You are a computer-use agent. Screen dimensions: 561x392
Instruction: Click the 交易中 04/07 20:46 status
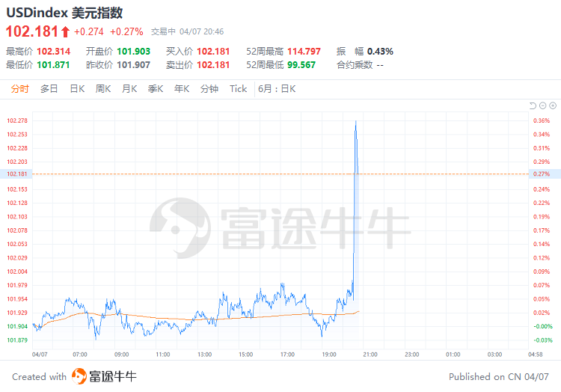click(x=187, y=32)
